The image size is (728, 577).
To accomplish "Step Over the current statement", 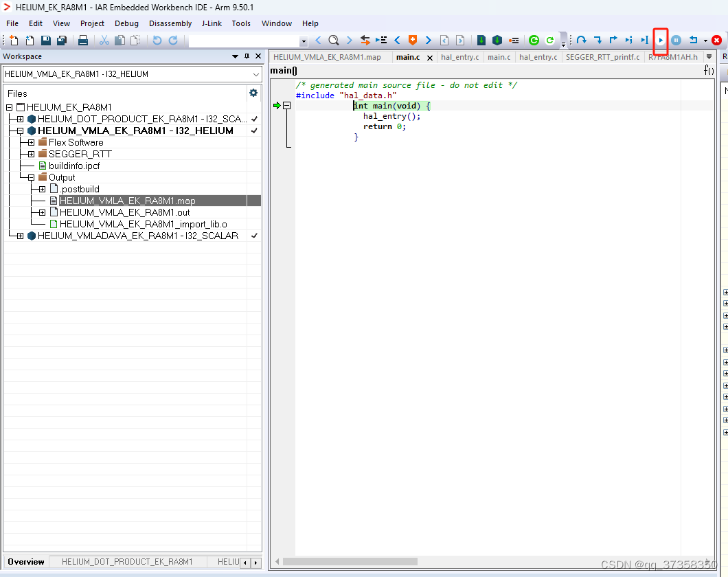I will pyautogui.click(x=582, y=41).
